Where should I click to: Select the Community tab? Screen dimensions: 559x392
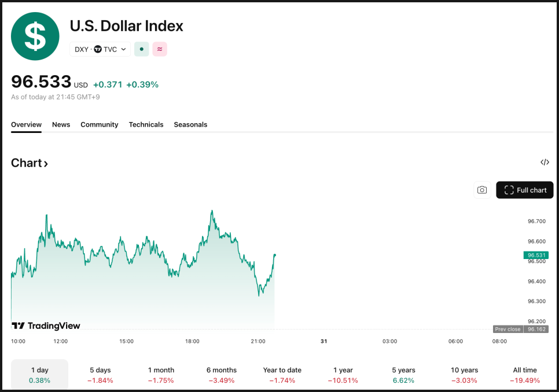tap(99, 124)
